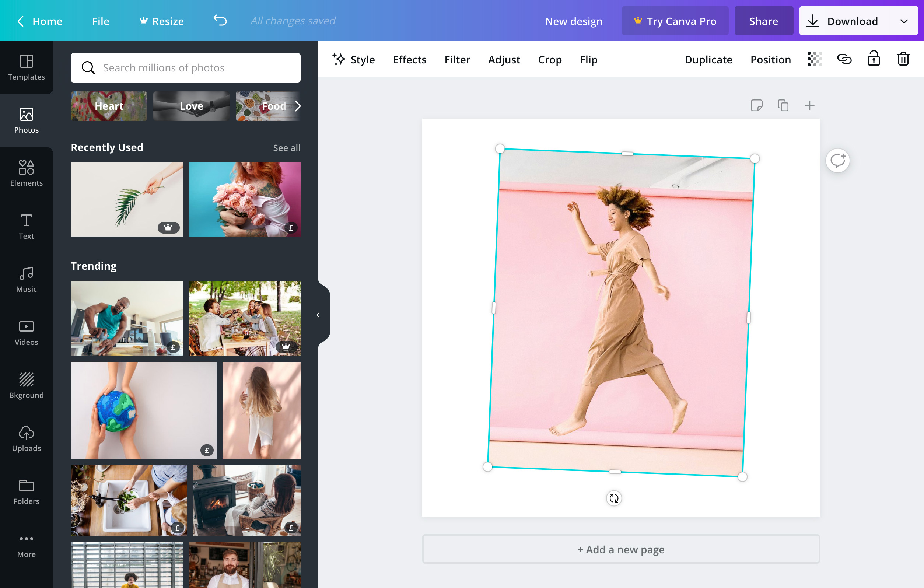Viewport: 924px width, 588px height.
Task: Toggle the Filter panel open
Action: pos(456,59)
